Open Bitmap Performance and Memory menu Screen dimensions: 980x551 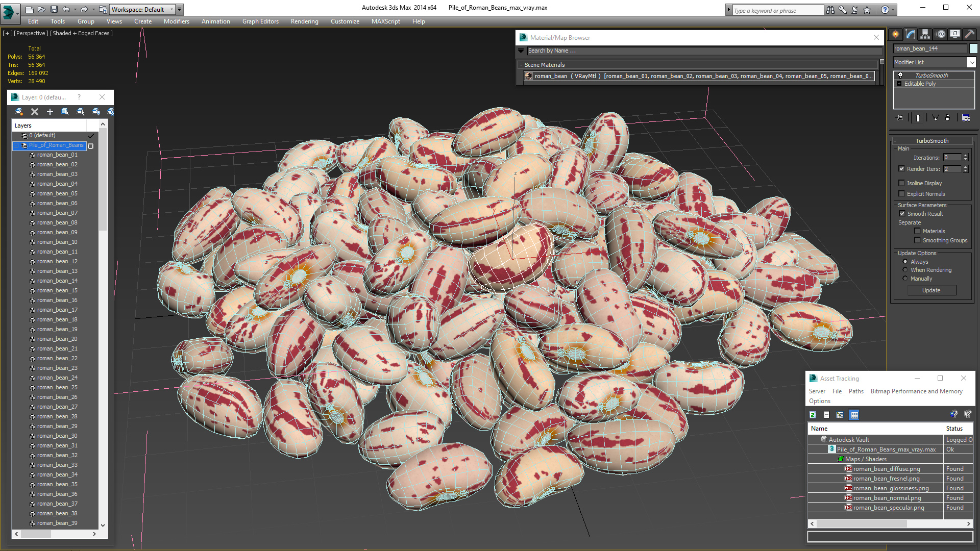pos(917,391)
